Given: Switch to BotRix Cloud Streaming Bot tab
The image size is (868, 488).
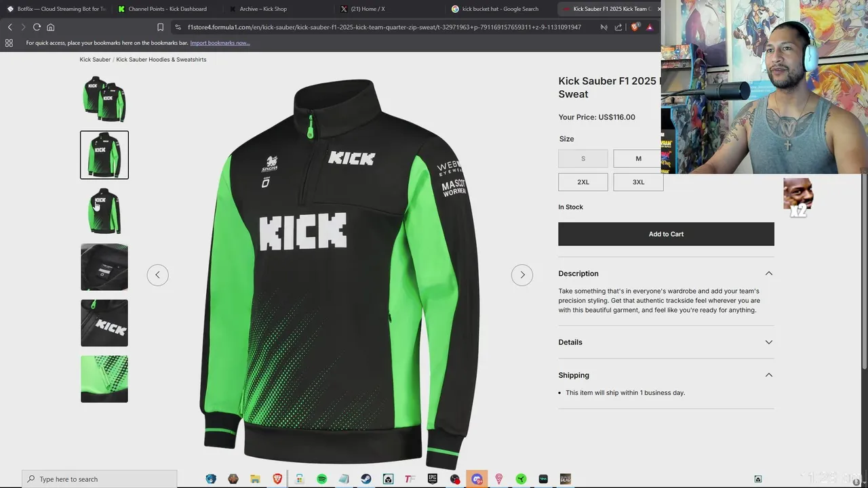Looking at the screenshot, I should (56, 9).
